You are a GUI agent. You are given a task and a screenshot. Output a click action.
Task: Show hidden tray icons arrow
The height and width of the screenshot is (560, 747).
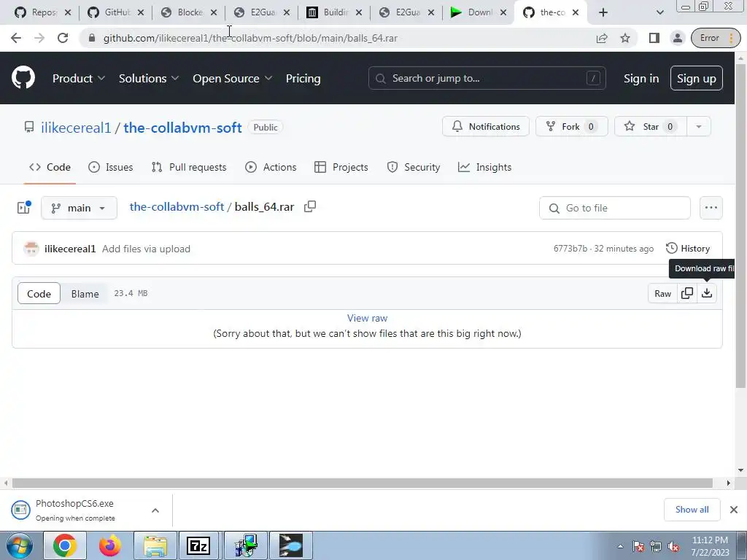click(x=620, y=547)
